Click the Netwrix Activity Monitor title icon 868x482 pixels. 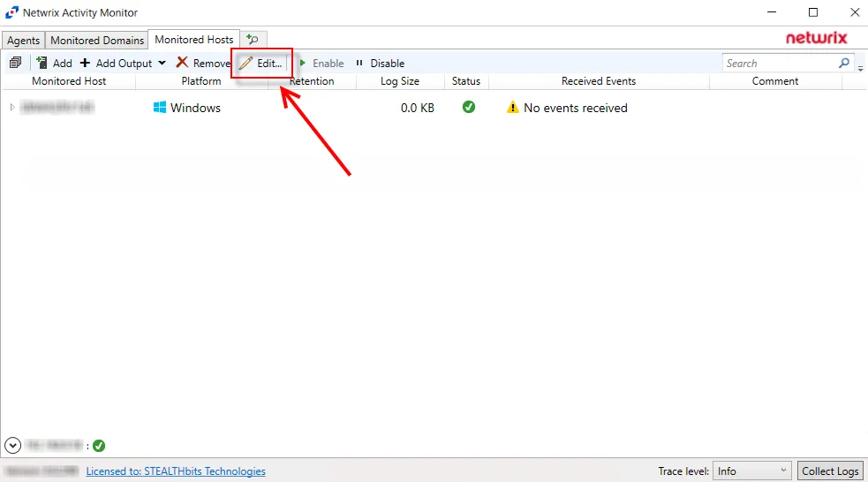[x=11, y=12]
